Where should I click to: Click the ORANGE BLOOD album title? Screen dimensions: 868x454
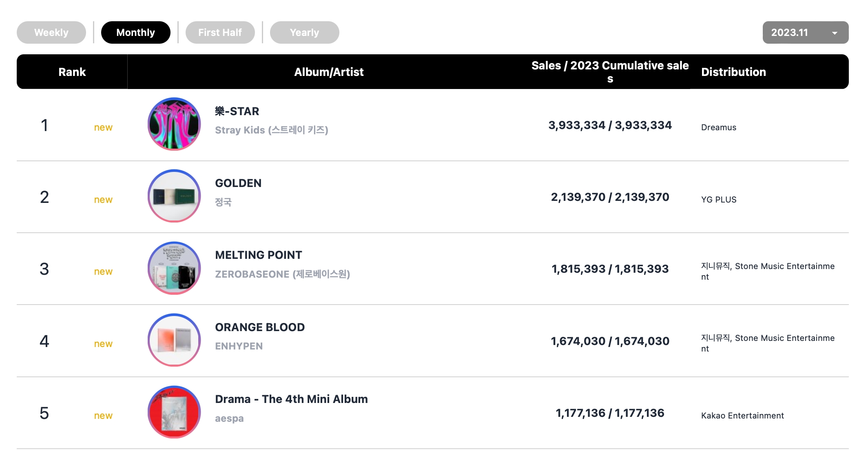click(260, 327)
